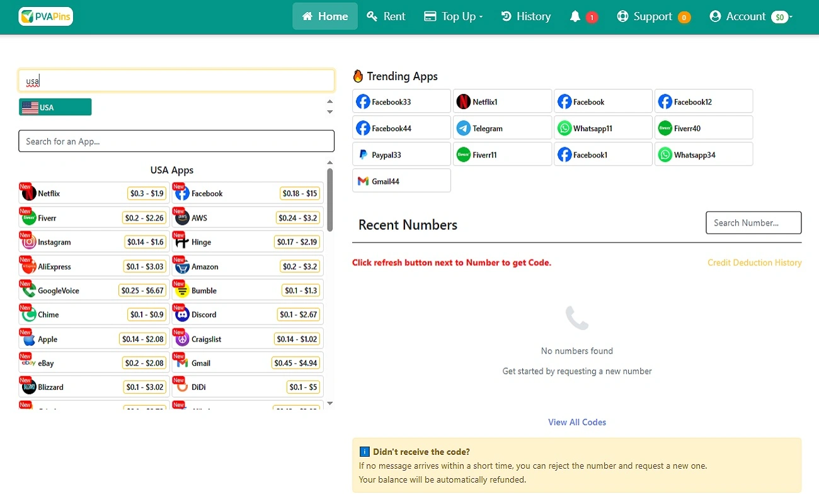Screen dimensions: 819x504
Task: Expand the Account dropdown menu
Action: [751, 16]
